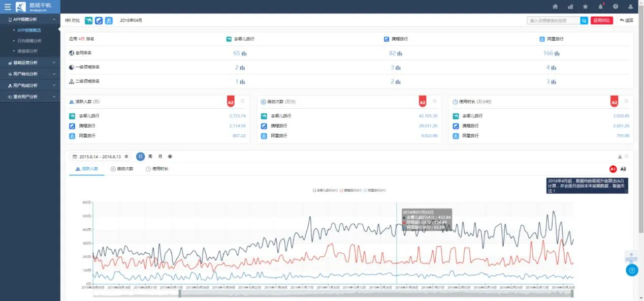Viewport: 644px width, 301px height.
Task: Switch to the 使用时长 chart tab
Action: click(x=157, y=169)
